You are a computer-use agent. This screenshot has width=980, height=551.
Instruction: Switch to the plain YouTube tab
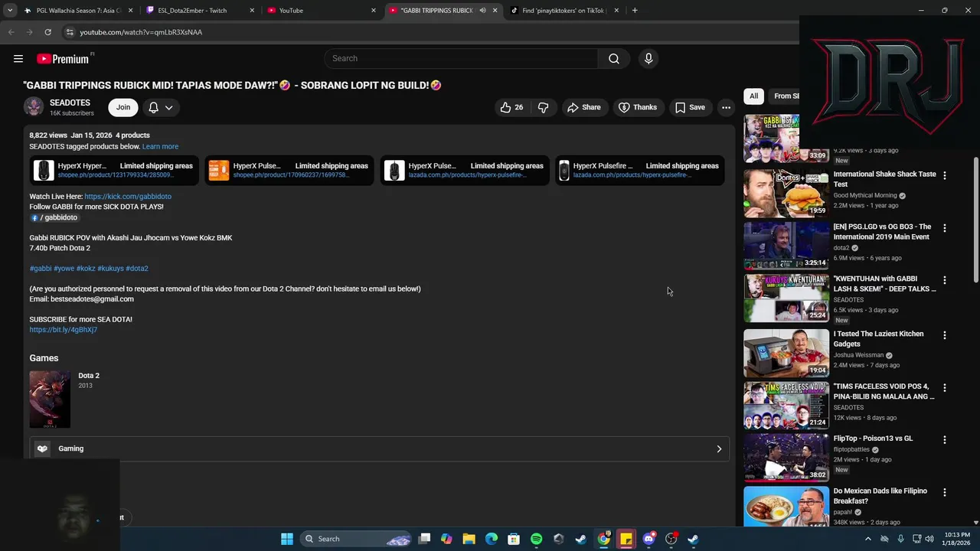click(x=320, y=11)
